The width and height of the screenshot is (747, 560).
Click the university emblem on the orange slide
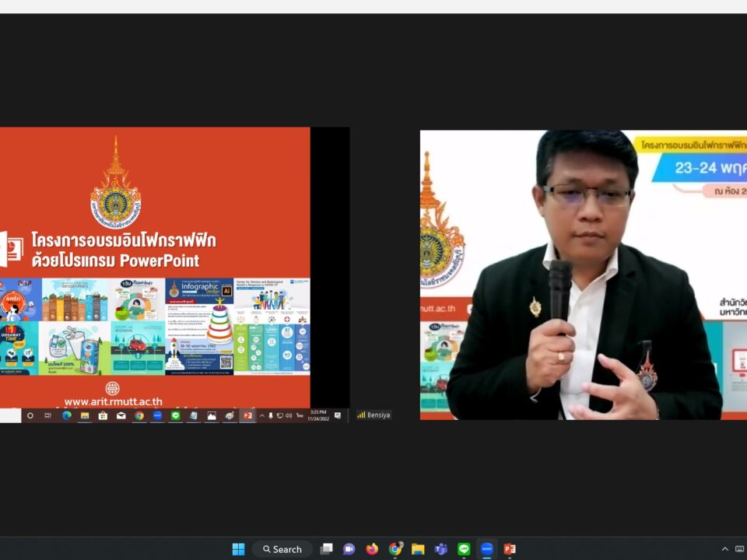[x=116, y=183]
